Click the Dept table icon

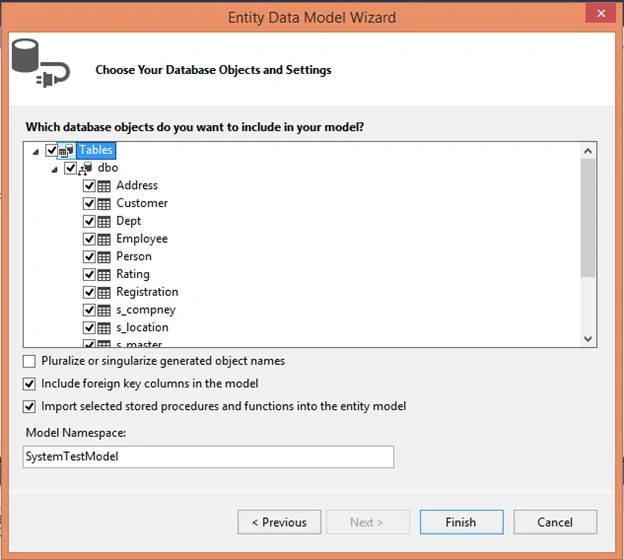coord(104,221)
